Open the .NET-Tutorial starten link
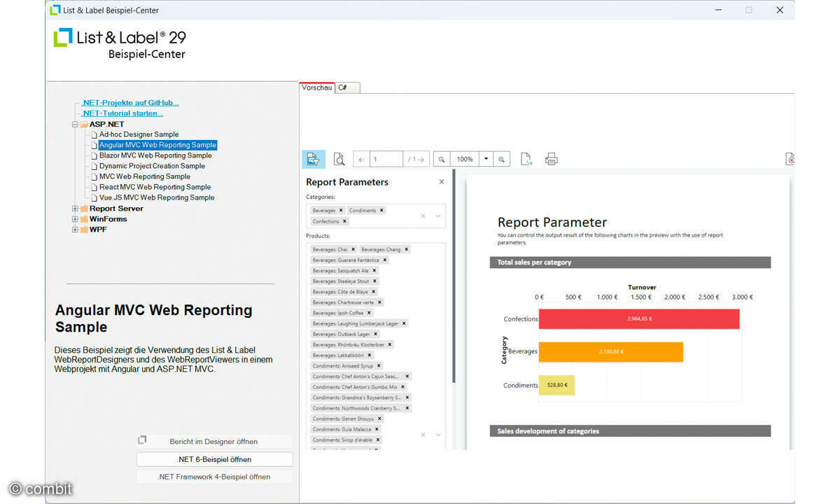Image resolution: width=840 pixels, height=504 pixels. click(x=122, y=113)
